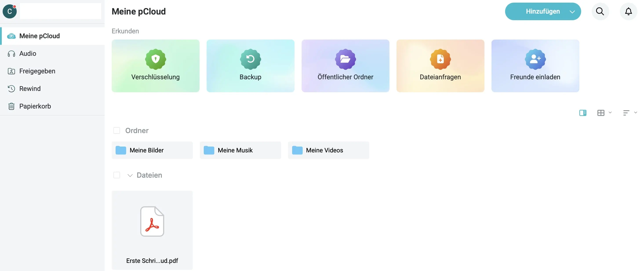
Task: Check the Dateien select-all checkbox
Action: point(116,175)
